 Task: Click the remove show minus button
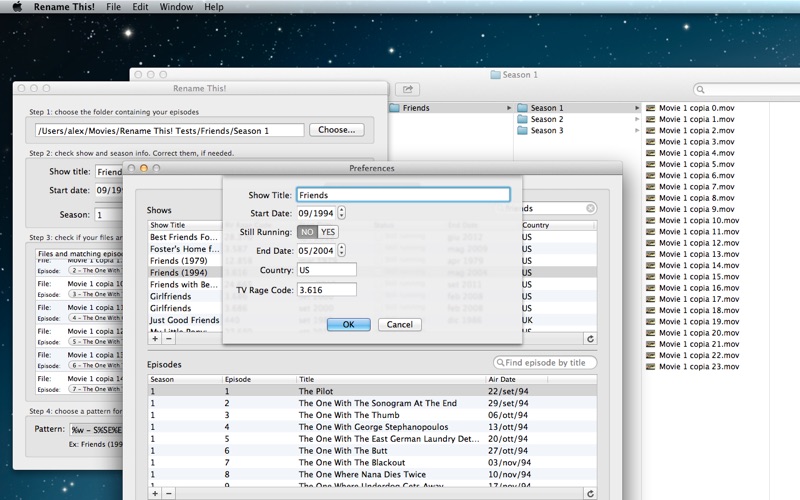(x=168, y=339)
